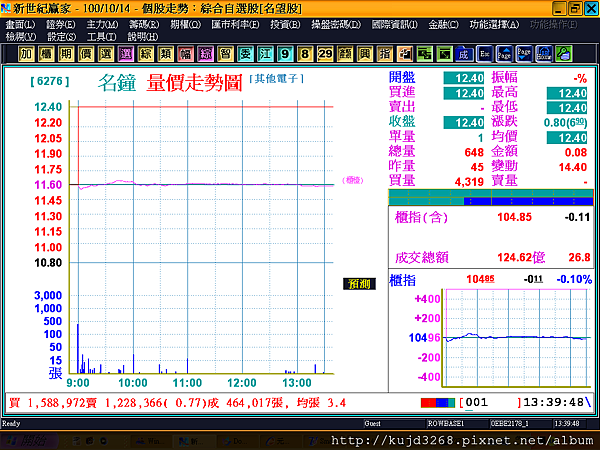Click the 價 toolbar button
Image resolution: width=600 pixels, height=450 pixels.
(86, 54)
